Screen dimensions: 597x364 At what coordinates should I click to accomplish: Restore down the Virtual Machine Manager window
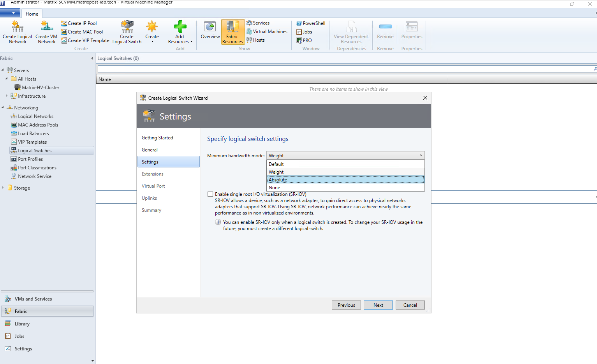(572, 4)
